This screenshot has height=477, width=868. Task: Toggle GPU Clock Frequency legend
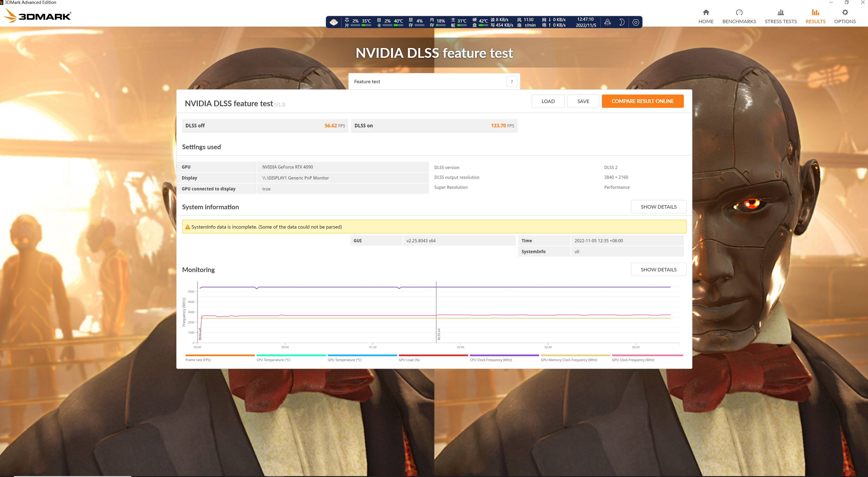click(647, 358)
